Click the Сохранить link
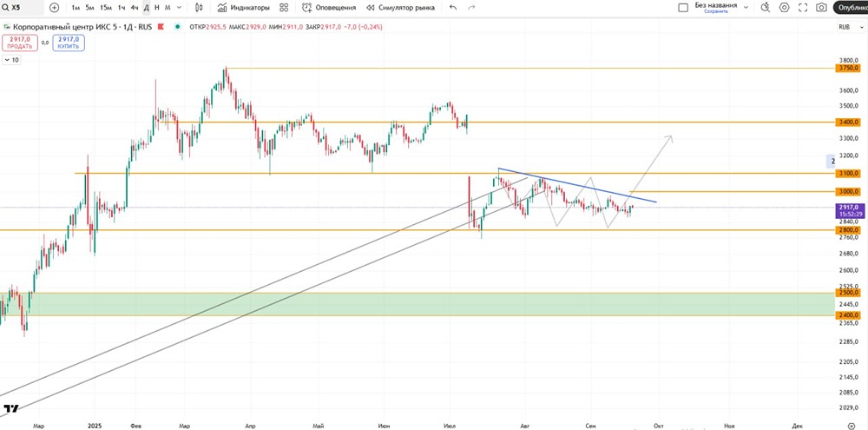The image size is (868, 430). (x=715, y=11)
